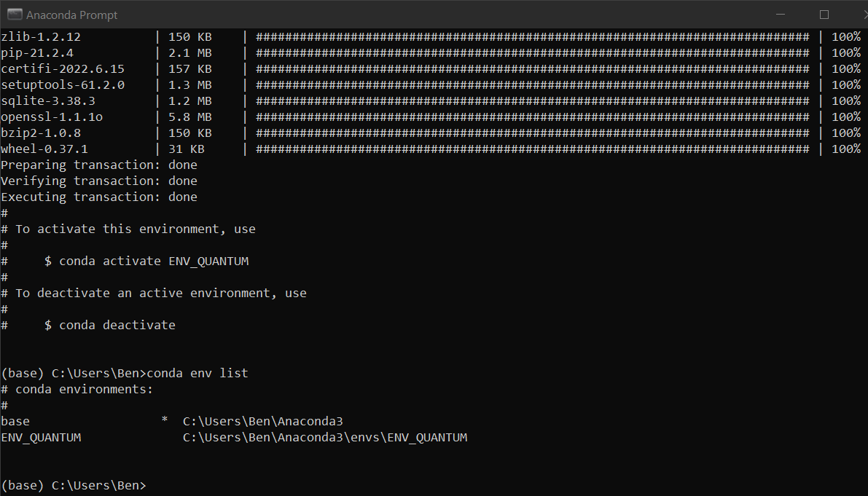Maximize the Anaconda Prompt window
The width and height of the screenshot is (868, 496).
(x=824, y=15)
